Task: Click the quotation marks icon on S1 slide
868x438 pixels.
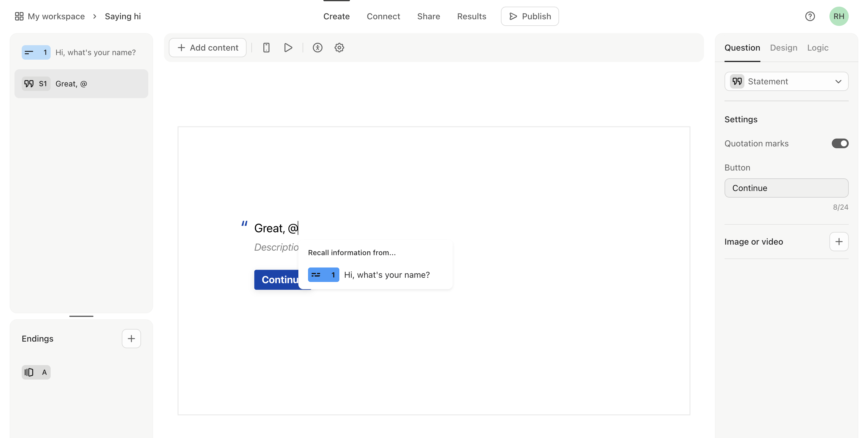Action: pyautogui.click(x=29, y=83)
